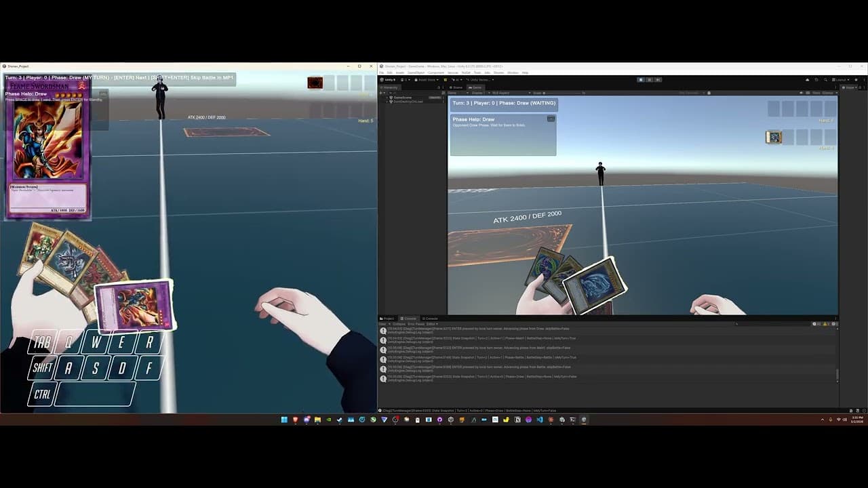This screenshot has width=868, height=488.
Task: Select the first Console tab
Action: tap(409, 319)
